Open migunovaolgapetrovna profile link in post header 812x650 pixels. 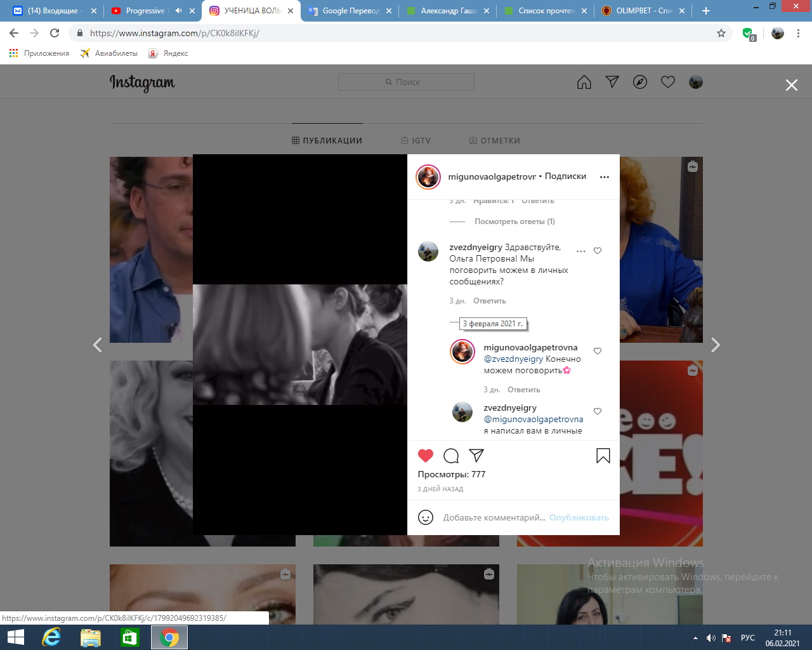492,177
